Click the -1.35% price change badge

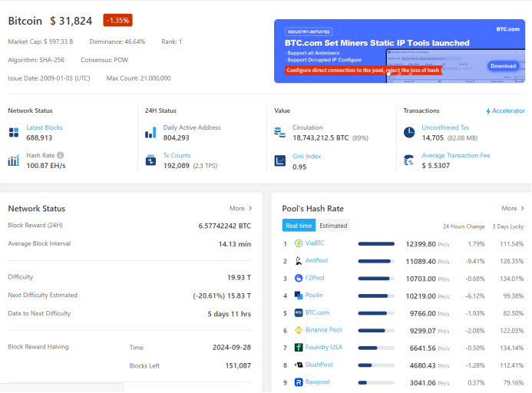pos(117,21)
